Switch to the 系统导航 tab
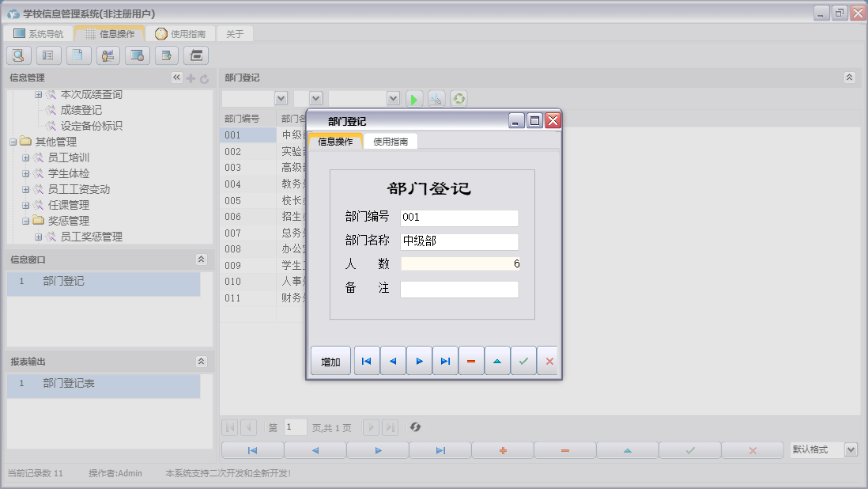Image resolution: width=868 pixels, height=489 pixels. tap(39, 34)
